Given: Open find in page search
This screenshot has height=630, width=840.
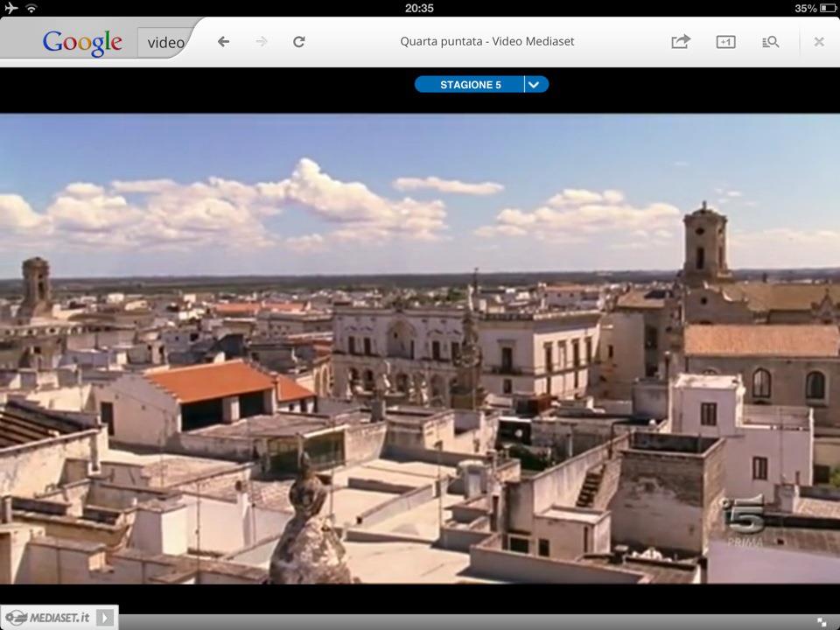Looking at the screenshot, I should (x=770, y=42).
